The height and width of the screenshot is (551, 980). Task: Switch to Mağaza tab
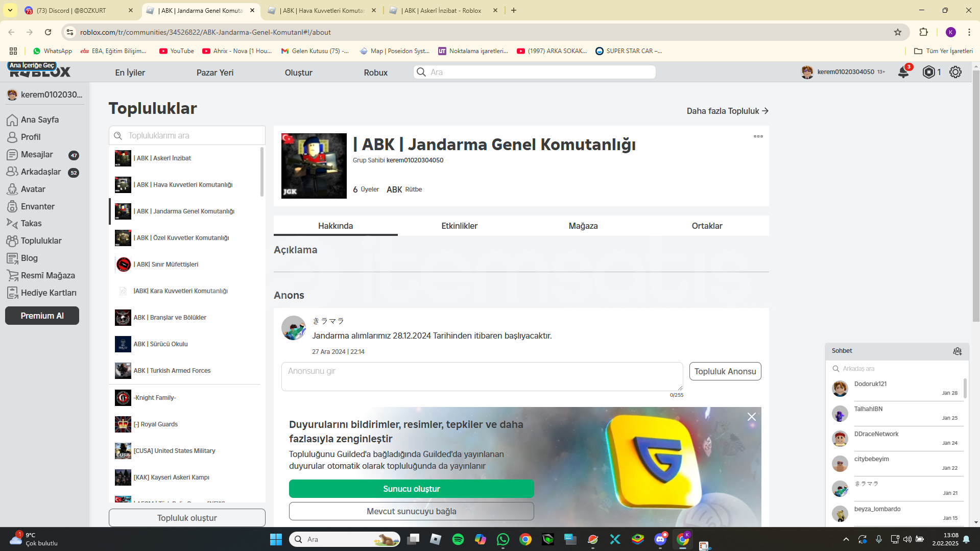click(x=583, y=226)
